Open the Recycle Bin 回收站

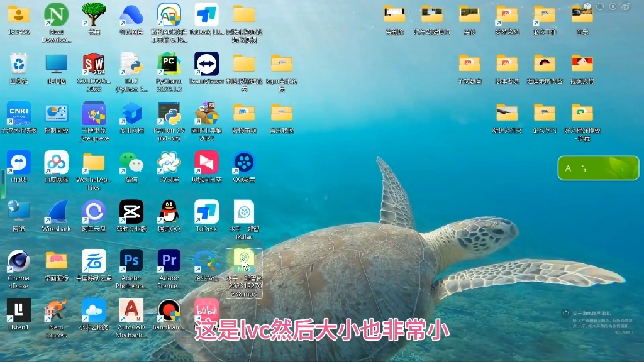point(18,65)
